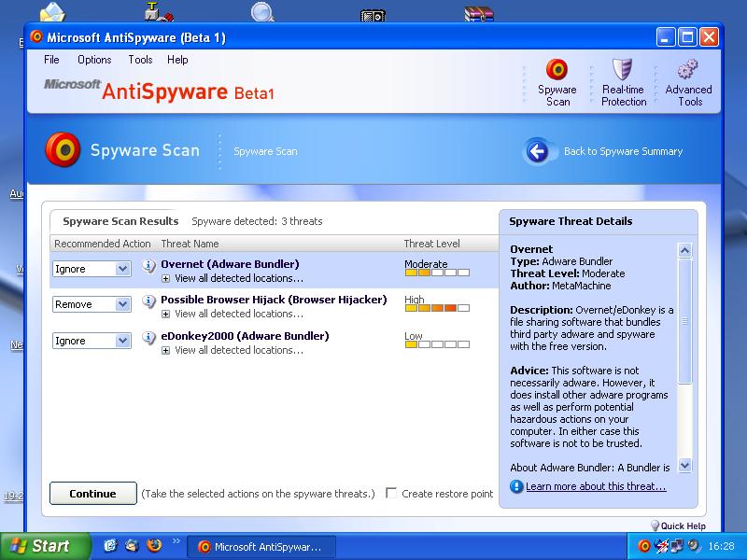The height and width of the screenshot is (560, 747).
Task: Expand detected locations under Possible Browser Hijack
Action: click(165, 315)
